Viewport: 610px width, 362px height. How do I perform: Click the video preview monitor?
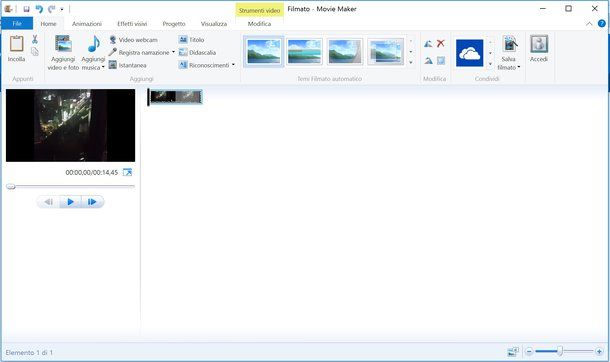70,125
